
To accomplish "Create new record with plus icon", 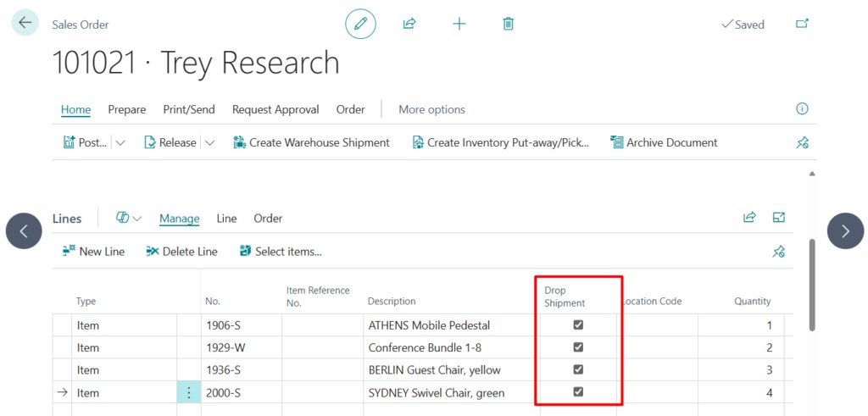I will point(459,24).
